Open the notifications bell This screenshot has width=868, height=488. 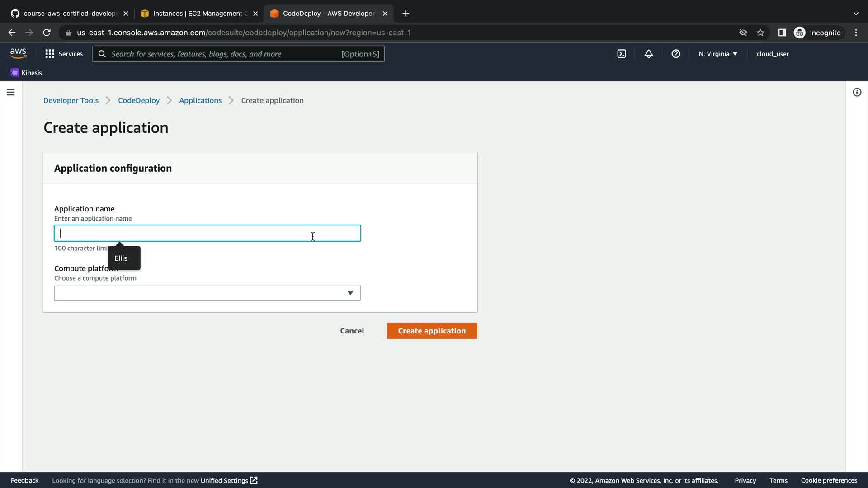pos(648,54)
